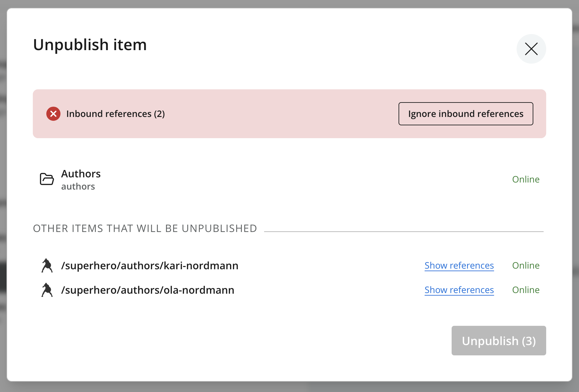
Task: Click the Unpublish item dialog heading
Action: point(90,45)
